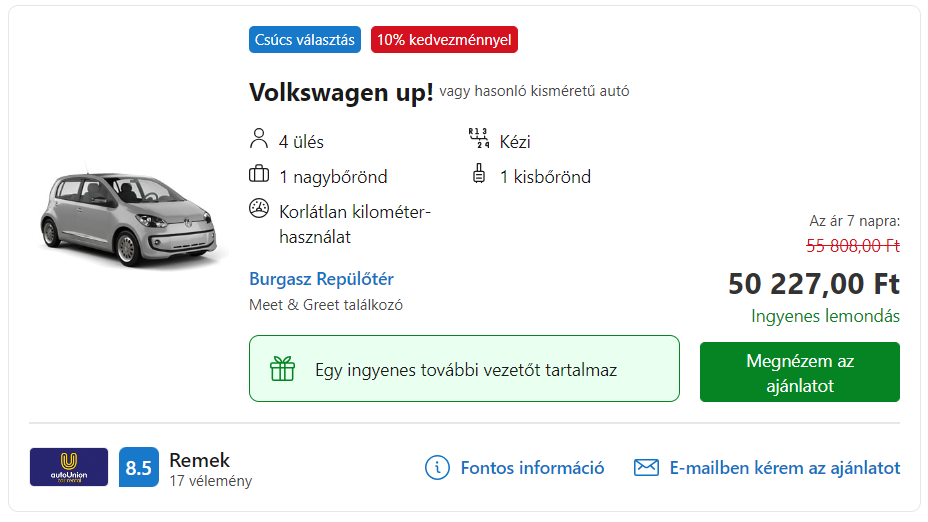Click the manual gearbox icon
928x522 pixels.
point(479,138)
